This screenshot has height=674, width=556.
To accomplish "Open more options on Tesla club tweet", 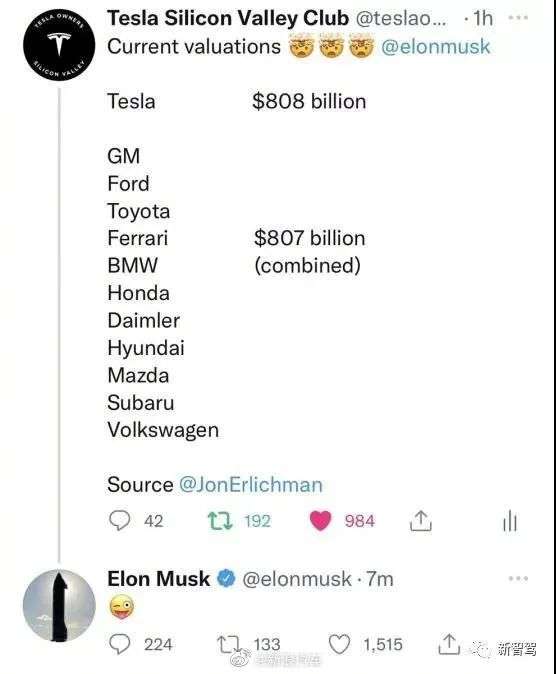I will [x=518, y=18].
